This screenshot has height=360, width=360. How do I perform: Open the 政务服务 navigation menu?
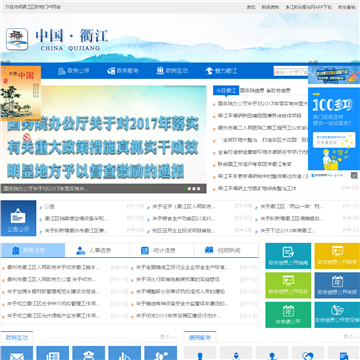[x=123, y=71]
